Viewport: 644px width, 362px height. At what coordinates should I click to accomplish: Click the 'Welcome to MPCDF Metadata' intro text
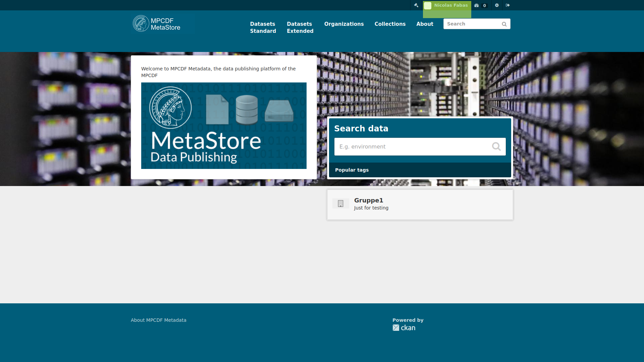point(218,72)
